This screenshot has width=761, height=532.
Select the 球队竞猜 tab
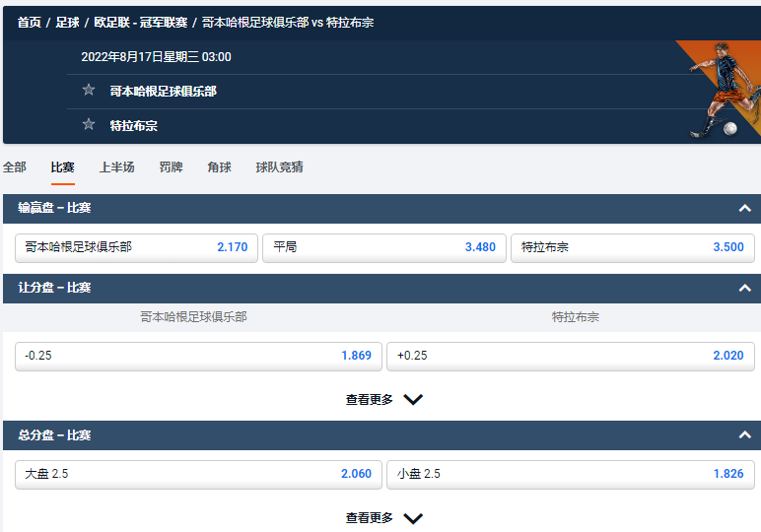[279, 167]
